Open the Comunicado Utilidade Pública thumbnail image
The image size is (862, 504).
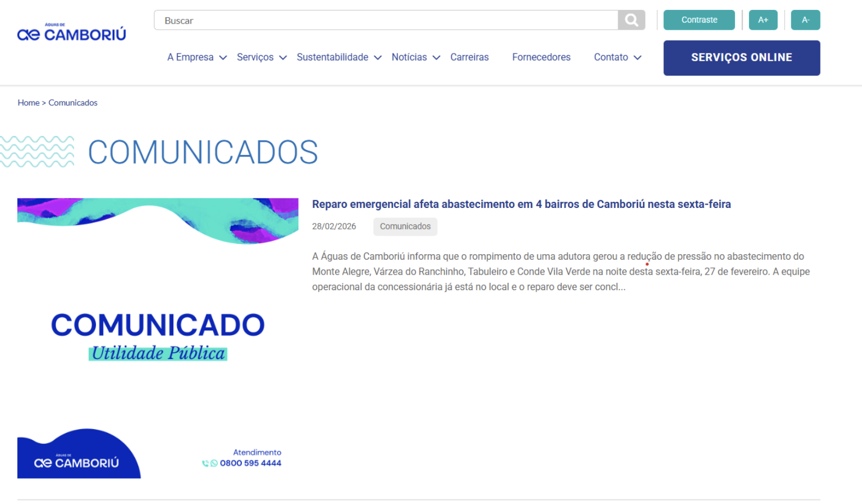pyautogui.click(x=158, y=337)
